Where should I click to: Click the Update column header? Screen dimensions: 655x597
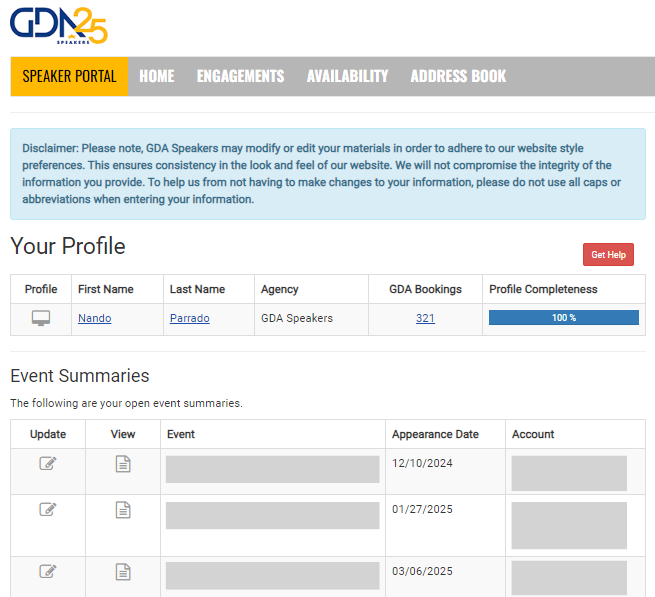coord(48,434)
